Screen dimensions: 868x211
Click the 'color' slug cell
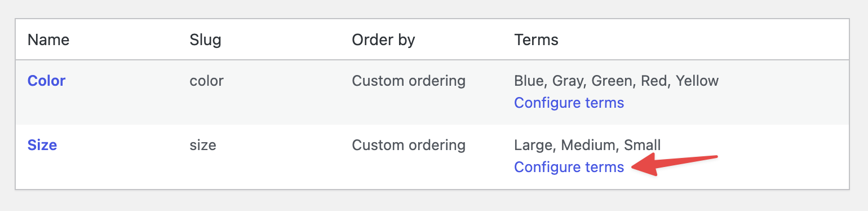click(x=206, y=81)
